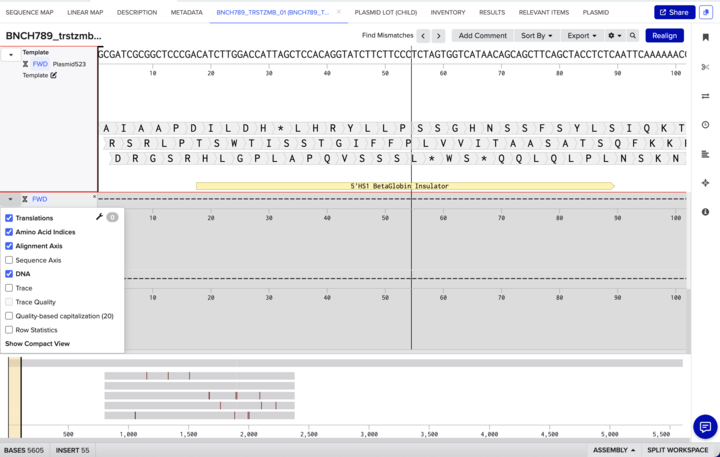Click the edit pencil icon beside Template
This screenshot has width=720, height=457.
(x=54, y=75)
